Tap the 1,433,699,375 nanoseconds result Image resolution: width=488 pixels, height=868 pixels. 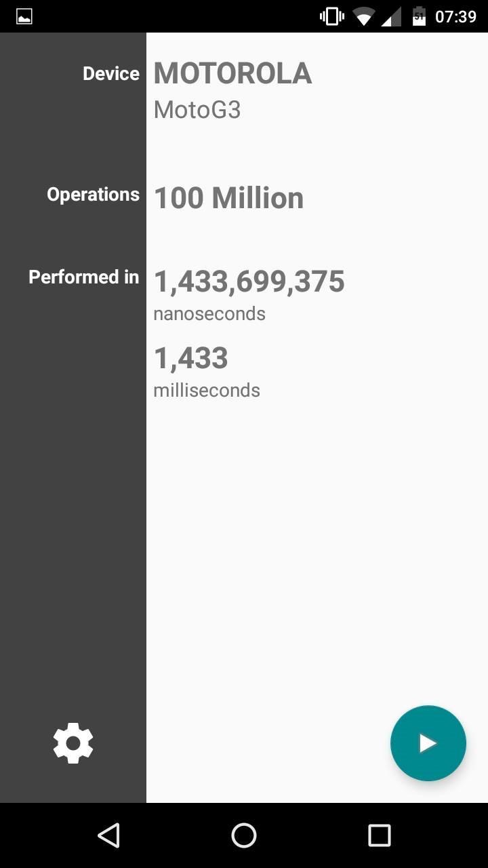coord(249,282)
